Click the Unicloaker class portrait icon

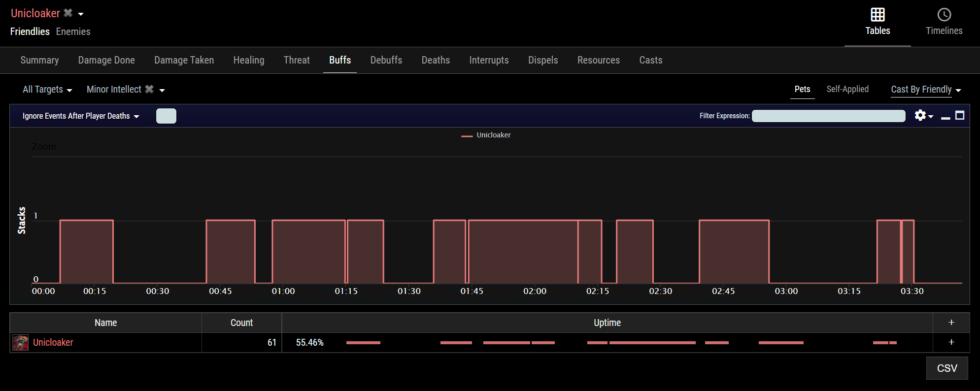point(20,343)
